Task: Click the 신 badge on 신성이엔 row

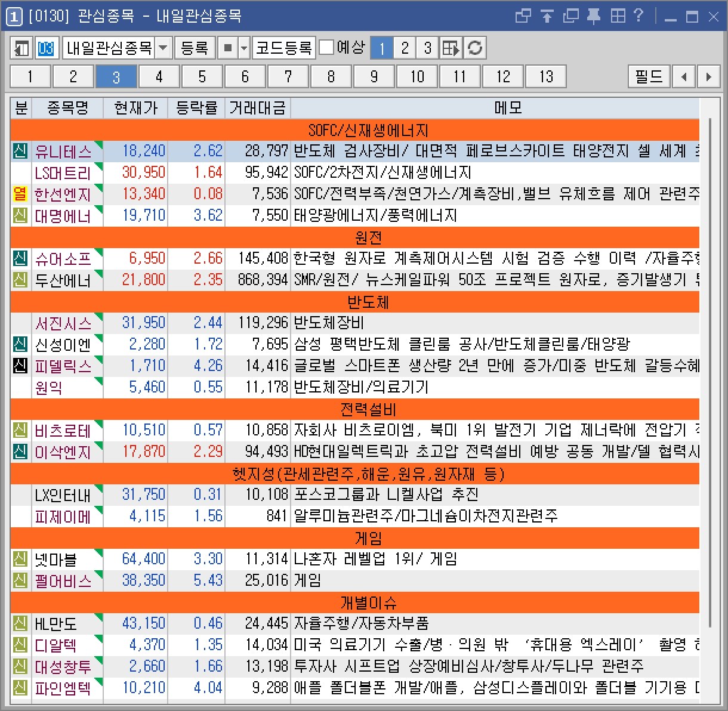Action: tap(20, 344)
